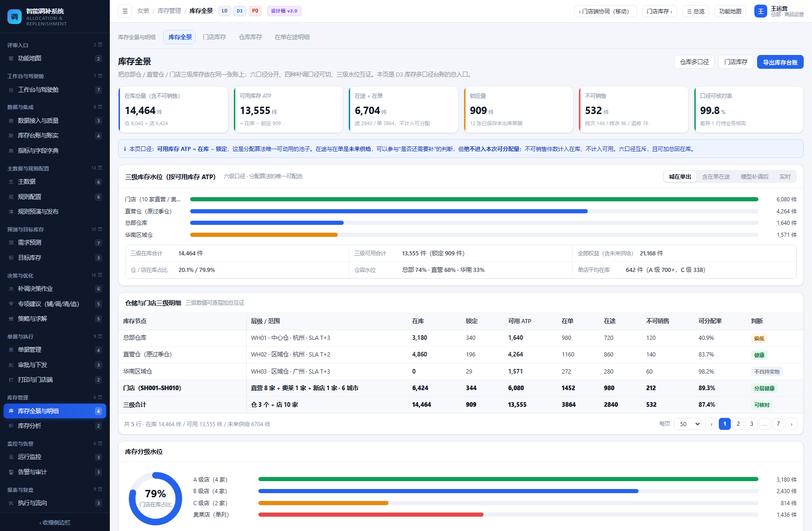
Task: Click the 补调决策作业 sidebar icon
Action: (x=11, y=289)
